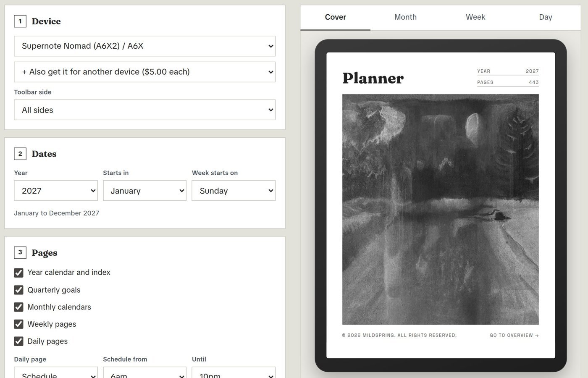Click the '© 2026 Mildspring' copyright text
The height and width of the screenshot is (378, 588).
(399, 335)
